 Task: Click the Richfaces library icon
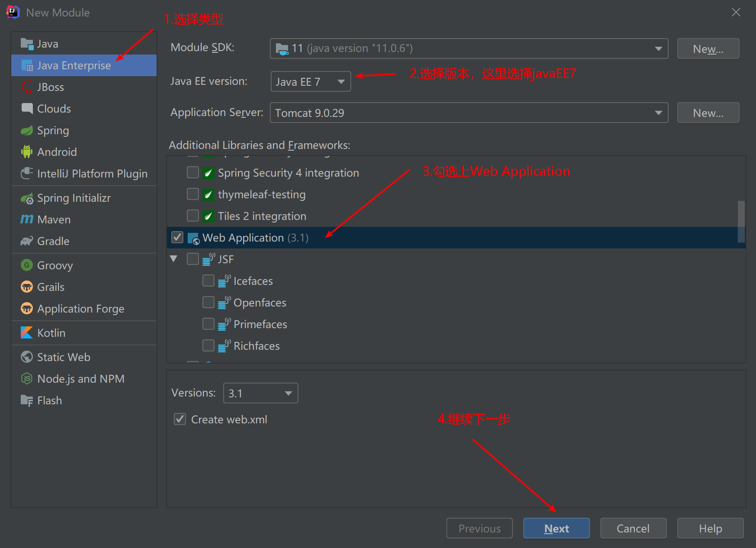point(224,346)
